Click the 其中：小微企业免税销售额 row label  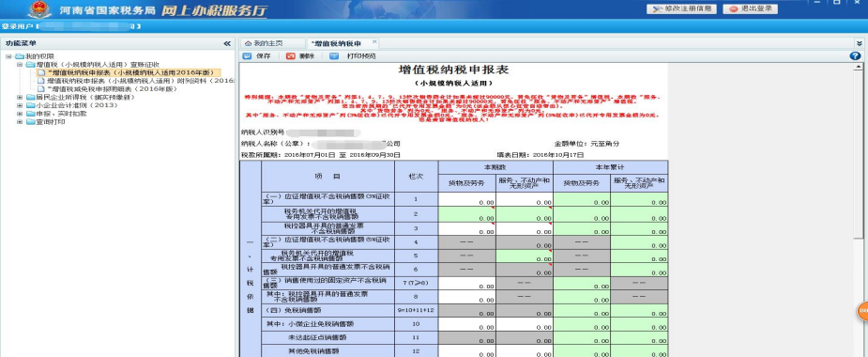[x=310, y=324]
